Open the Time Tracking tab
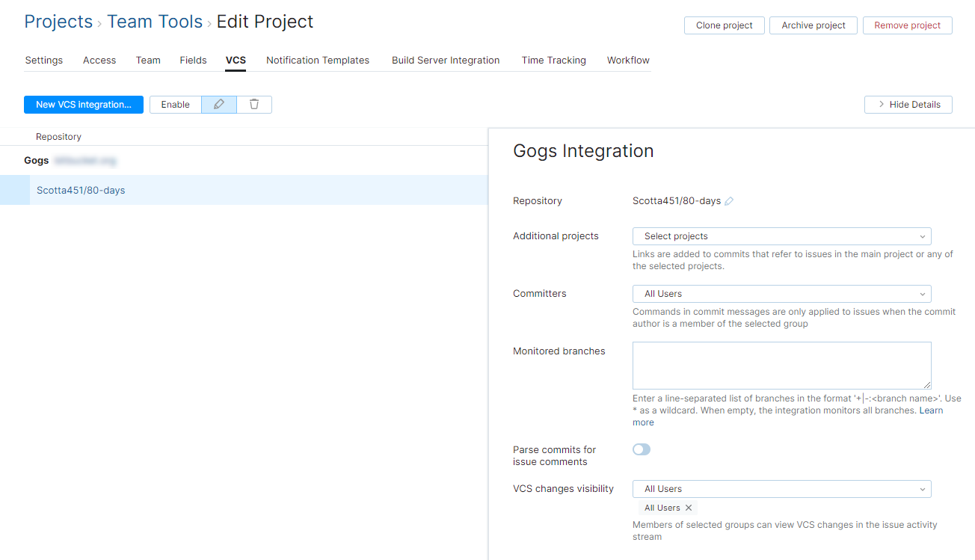Viewport: 975px width, 560px height. (x=553, y=60)
